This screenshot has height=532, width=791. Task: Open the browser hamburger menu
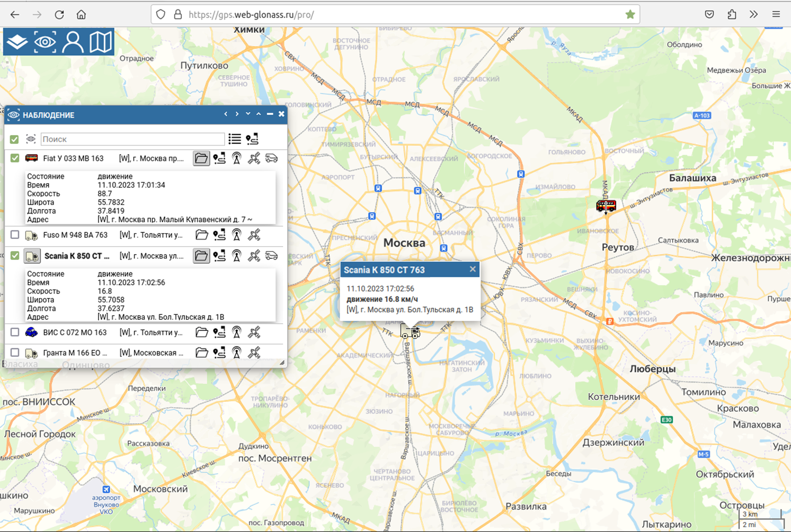[x=776, y=14]
